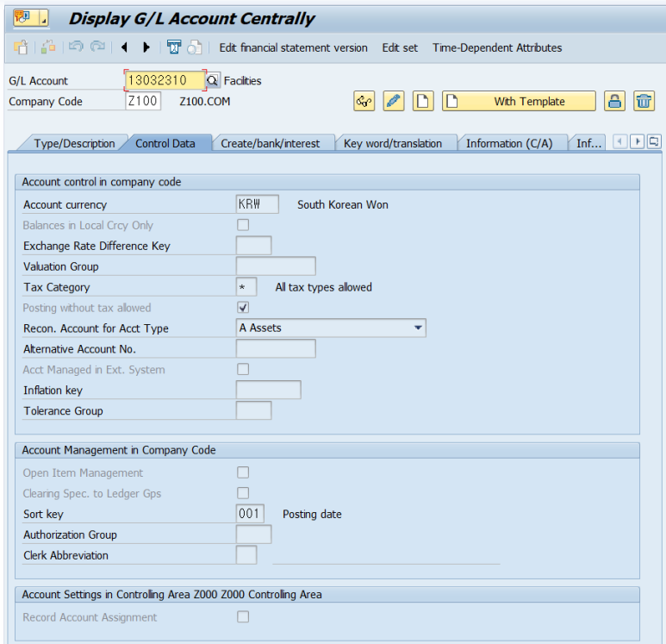The width and height of the screenshot is (666, 644).
Task: Click the G/L Account number field
Action: [x=165, y=80]
